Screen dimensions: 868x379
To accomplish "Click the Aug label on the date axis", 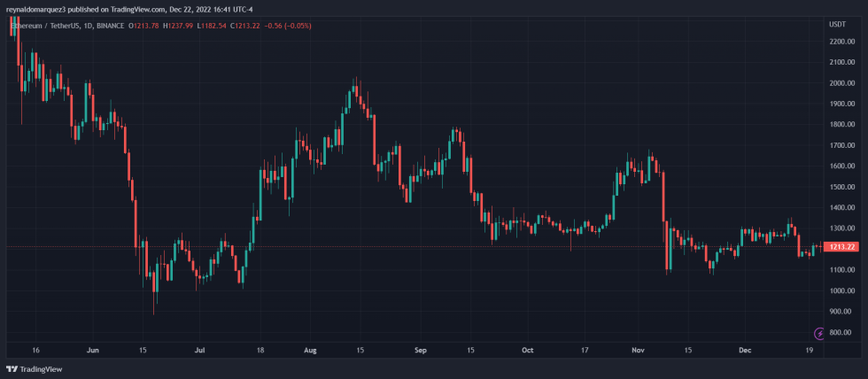I will click(x=311, y=351).
